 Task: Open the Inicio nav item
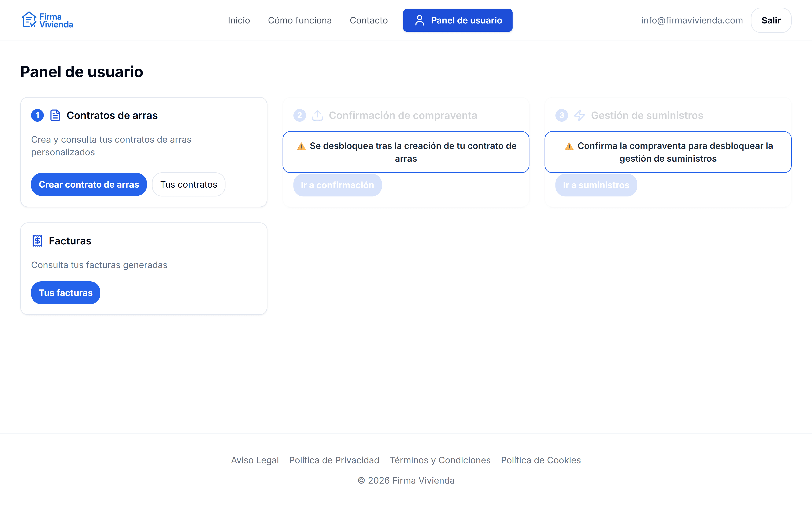pyautogui.click(x=239, y=20)
